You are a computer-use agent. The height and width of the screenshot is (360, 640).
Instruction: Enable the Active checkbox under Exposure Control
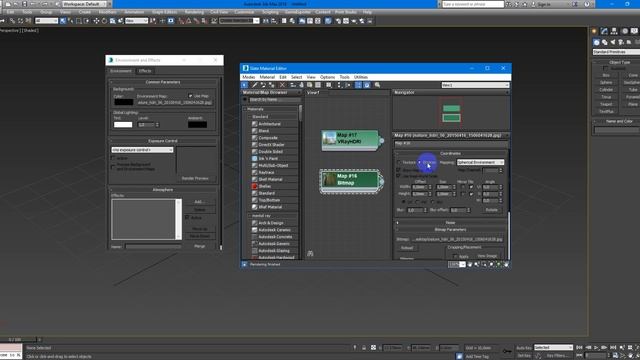(x=113, y=158)
